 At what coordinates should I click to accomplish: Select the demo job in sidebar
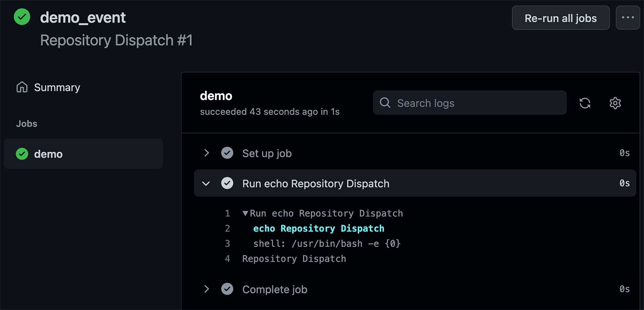click(83, 153)
